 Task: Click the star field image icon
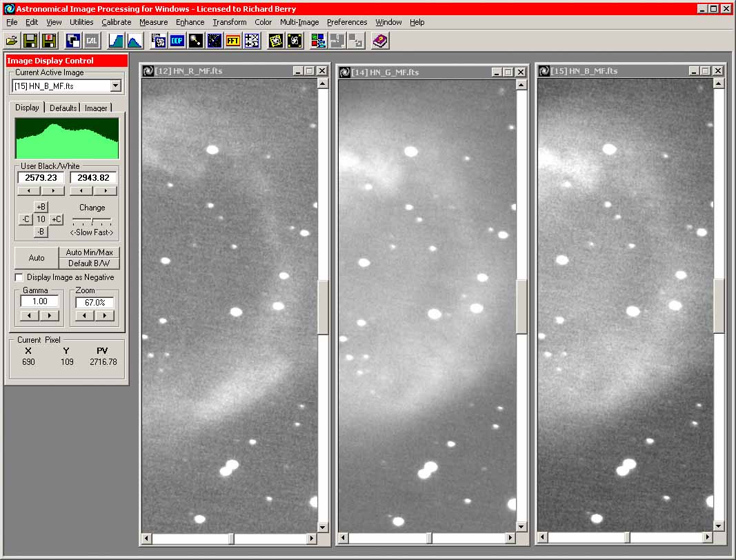215,41
